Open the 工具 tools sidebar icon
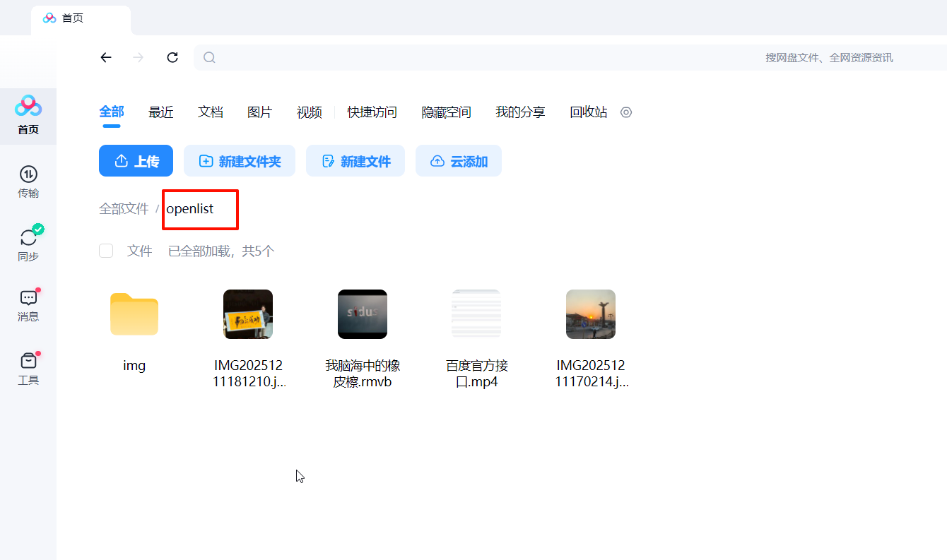This screenshot has height=560, width=947. pos(28,369)
